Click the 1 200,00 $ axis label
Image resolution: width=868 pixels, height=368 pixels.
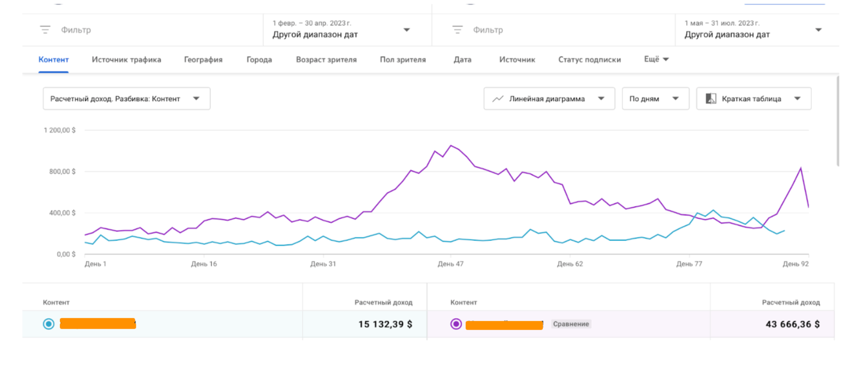(x=59, y=130)
